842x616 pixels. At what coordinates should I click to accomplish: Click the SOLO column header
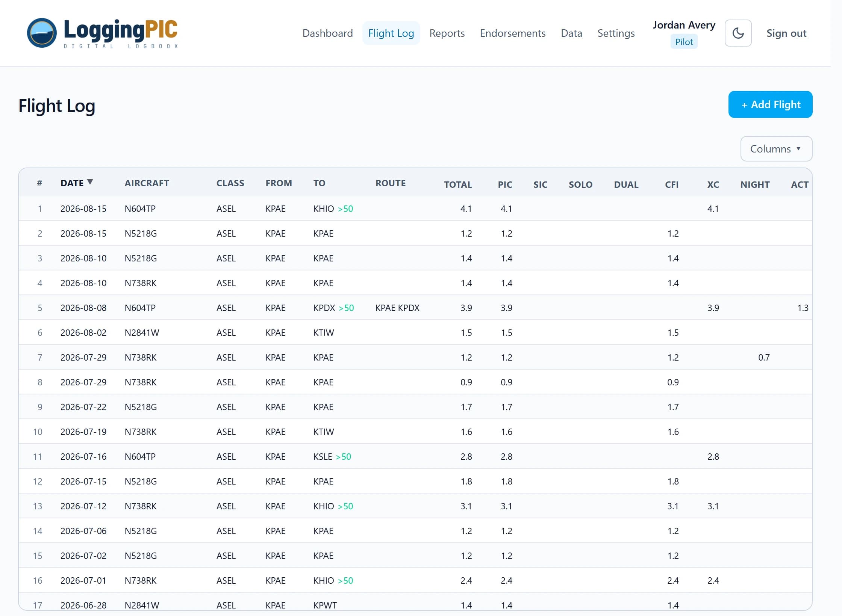coord(580,184)
